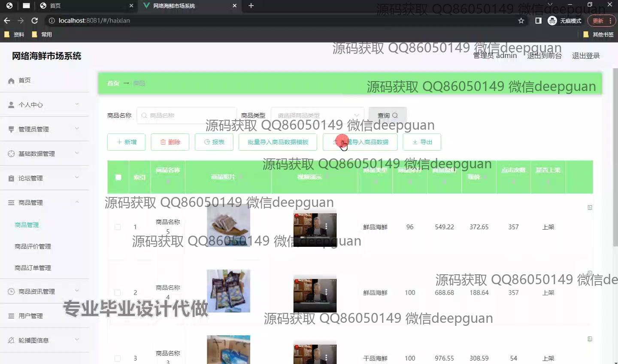
Task: Sort by the 商品名称 column header
Action: pyautogui.click(x=168, y=170)
